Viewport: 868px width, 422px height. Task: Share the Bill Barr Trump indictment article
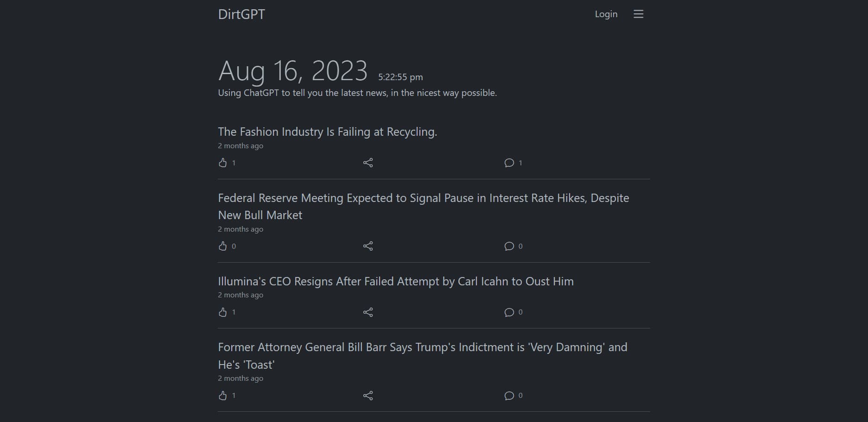[368, 396]
